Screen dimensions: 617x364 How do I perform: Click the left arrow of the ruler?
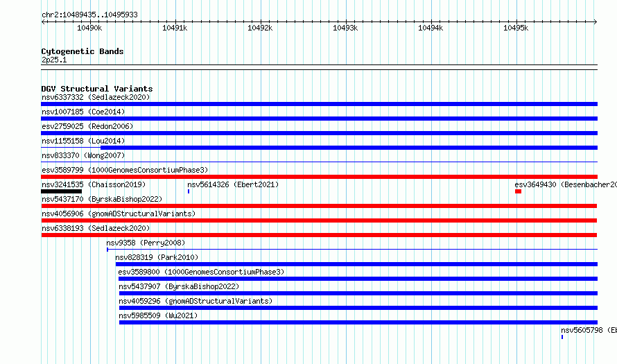(x=43, y=22)
